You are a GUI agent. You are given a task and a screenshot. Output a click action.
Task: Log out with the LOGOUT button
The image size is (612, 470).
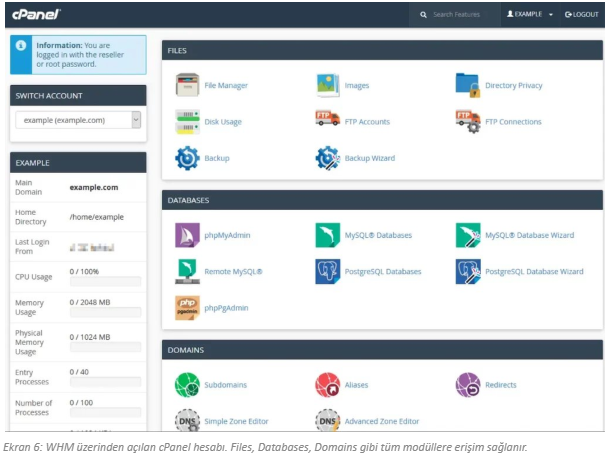582,14
